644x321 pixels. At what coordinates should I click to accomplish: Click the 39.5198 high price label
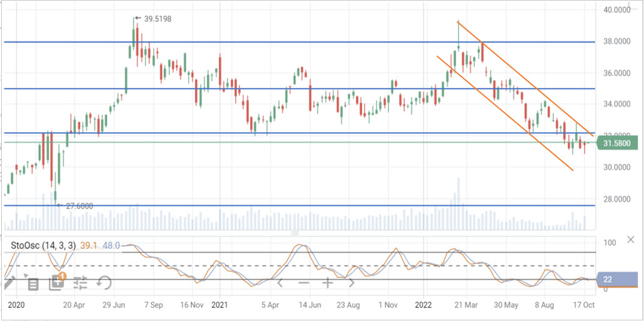(x=157, y=19)
